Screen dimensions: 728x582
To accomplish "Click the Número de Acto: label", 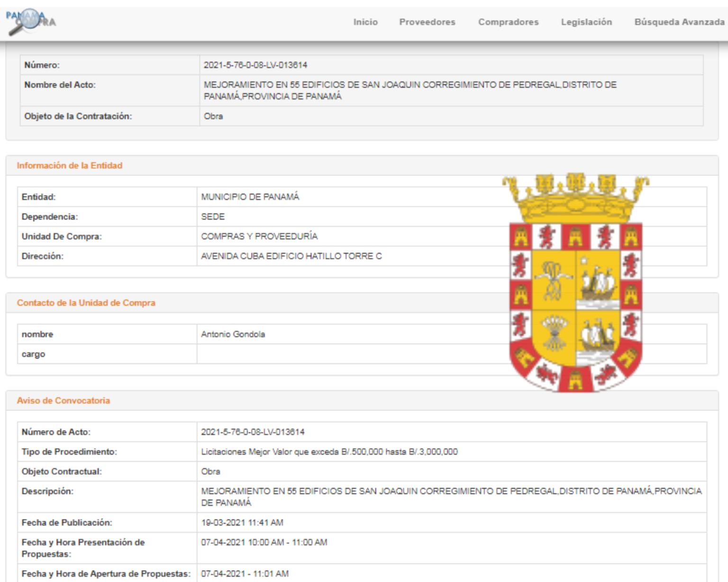I will 56,432.
